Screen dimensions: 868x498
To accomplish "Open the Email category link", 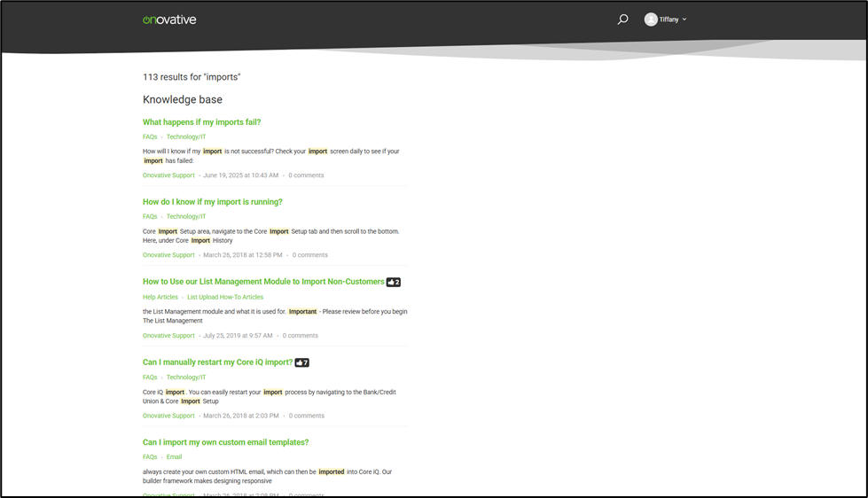I will click(174, 457).
